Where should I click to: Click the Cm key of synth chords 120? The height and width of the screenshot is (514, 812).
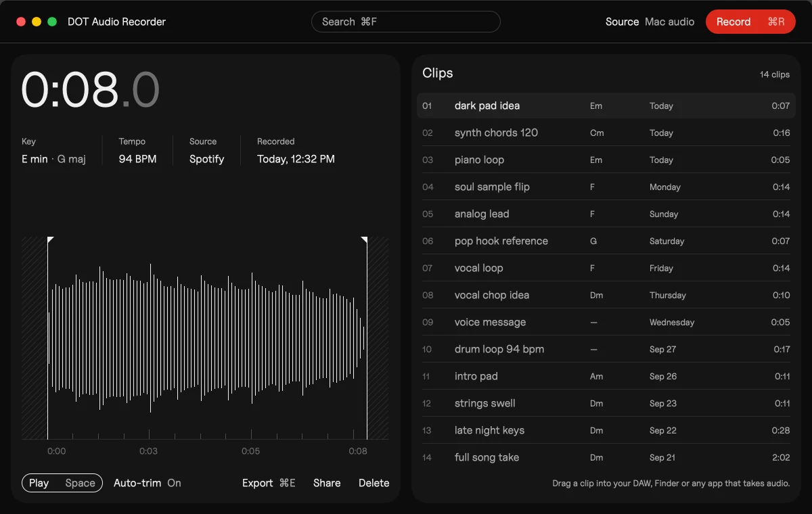(597, 133)
